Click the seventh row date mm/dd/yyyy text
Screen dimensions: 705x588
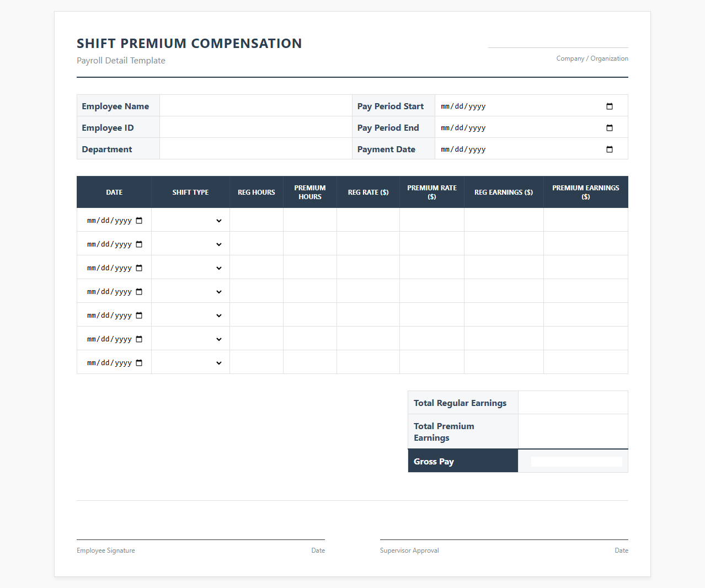point(109,362)
